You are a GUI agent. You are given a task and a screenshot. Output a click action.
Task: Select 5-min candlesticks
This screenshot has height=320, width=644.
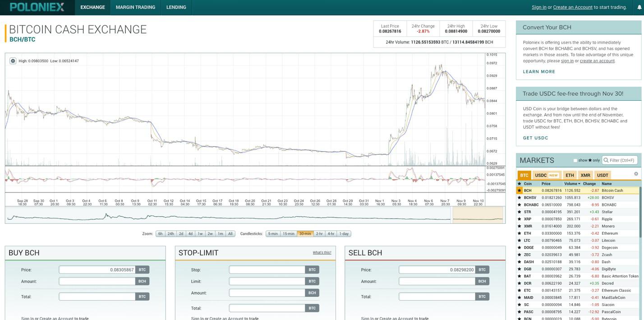coord(273,234)
